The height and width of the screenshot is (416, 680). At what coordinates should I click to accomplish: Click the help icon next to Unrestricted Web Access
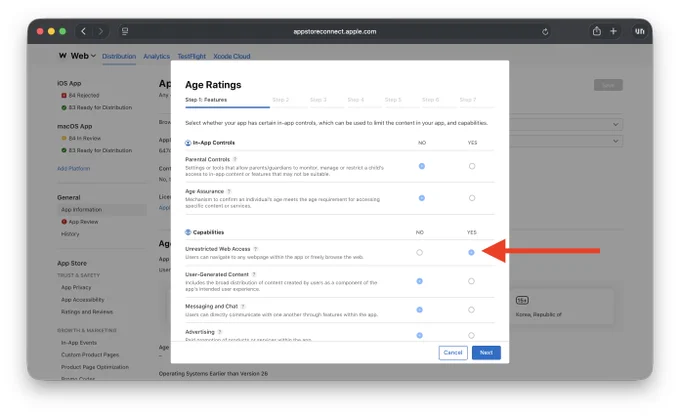coord(255,249)
